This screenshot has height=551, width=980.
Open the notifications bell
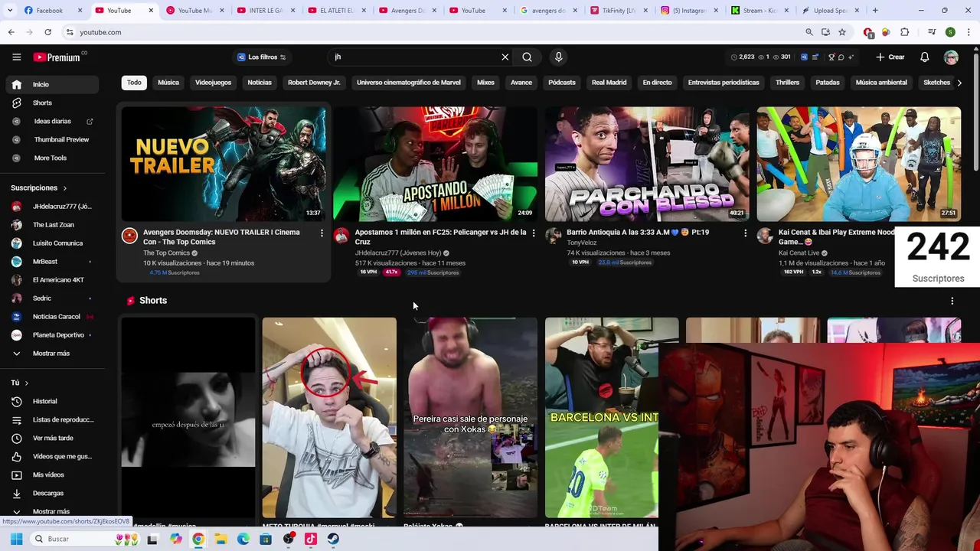tap(925, 57)
